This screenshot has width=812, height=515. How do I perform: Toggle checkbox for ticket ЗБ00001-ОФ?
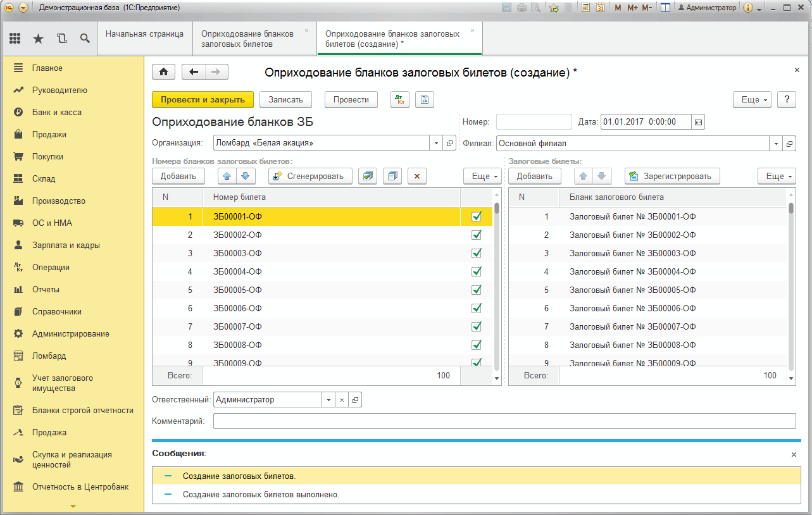pyautogui.click(x=477, y=216)
